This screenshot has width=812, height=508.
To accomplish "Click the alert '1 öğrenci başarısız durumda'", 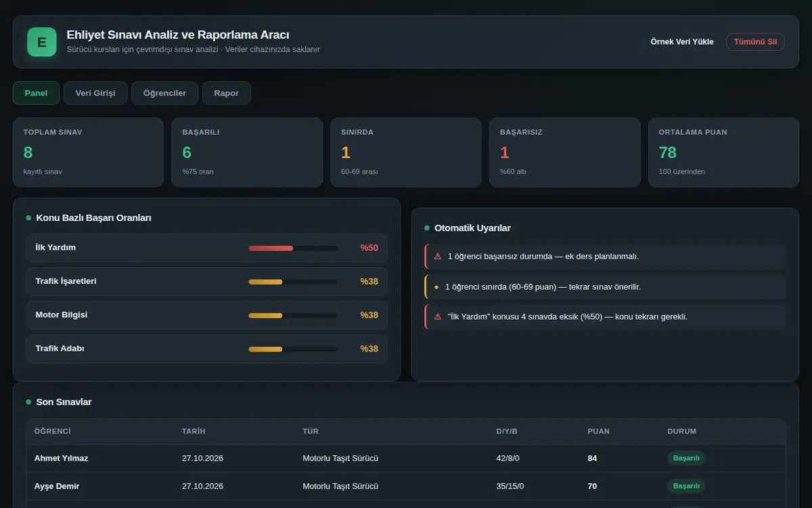I will pos(606,257).
